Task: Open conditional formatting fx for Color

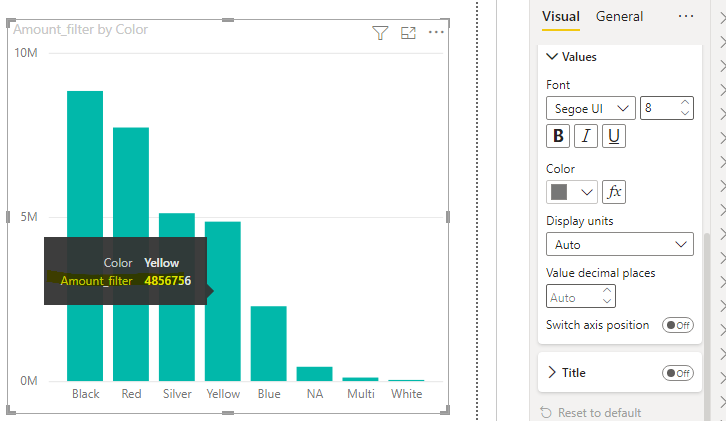Action: (614, 192)
